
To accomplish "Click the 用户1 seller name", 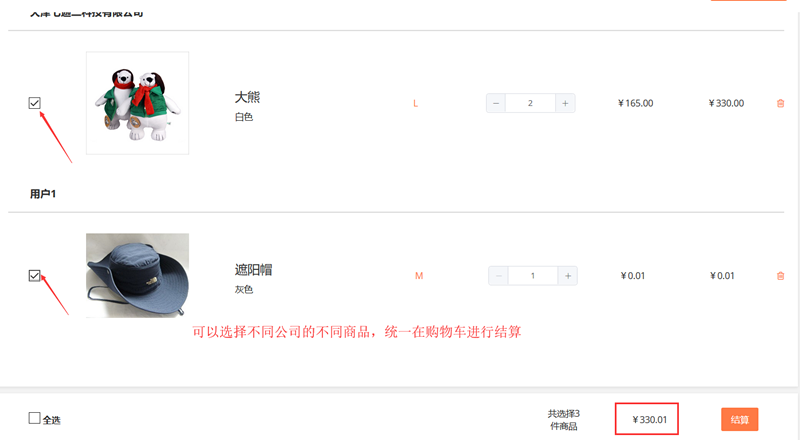I will (x=43, y=194).
